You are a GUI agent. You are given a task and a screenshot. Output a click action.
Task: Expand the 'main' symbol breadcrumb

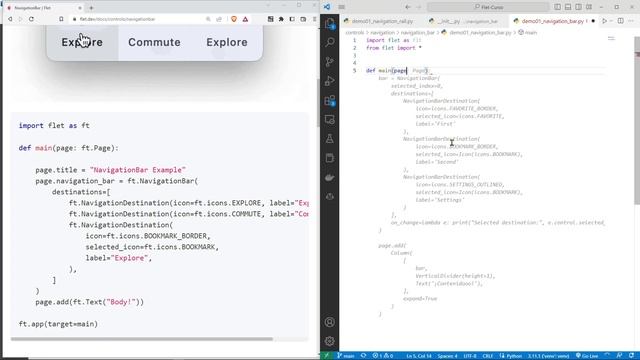point(528,32)
